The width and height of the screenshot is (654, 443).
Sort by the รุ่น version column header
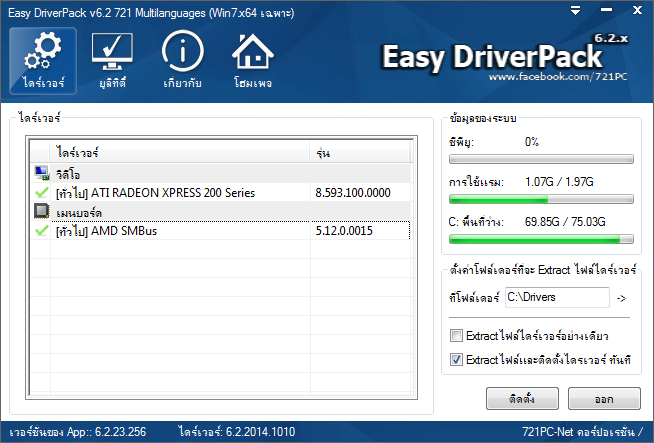click(x=360, y=152)
